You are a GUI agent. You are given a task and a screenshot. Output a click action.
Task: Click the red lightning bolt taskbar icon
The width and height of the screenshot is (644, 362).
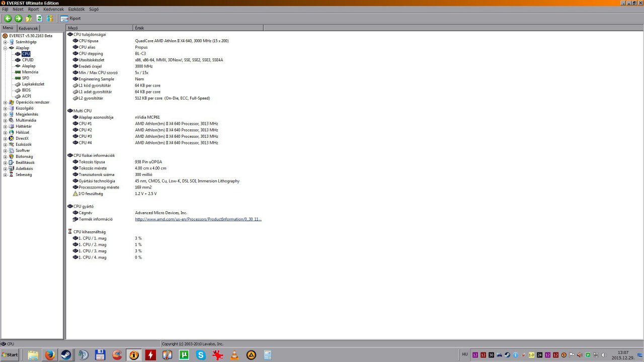pyautogui.click(x=150, y=355)
